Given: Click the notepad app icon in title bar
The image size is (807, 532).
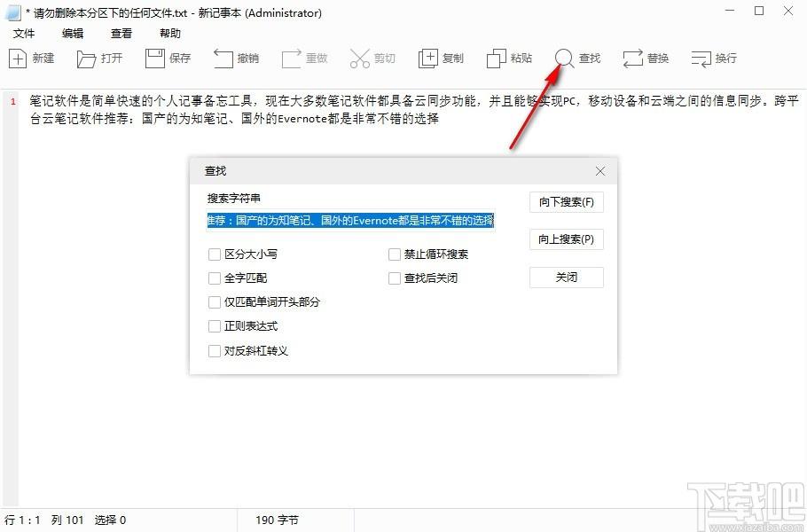Looking at the screenshot, I should 13,13.
